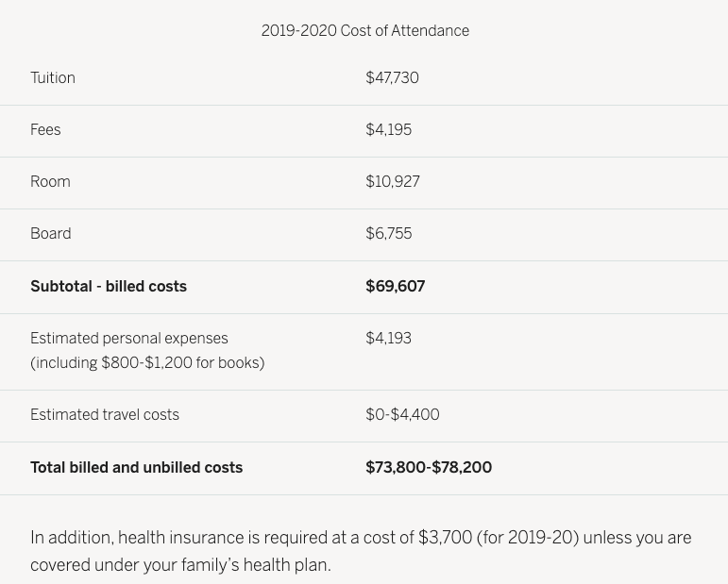
Task: Select the Tuition row label
Action: [53, 78]
